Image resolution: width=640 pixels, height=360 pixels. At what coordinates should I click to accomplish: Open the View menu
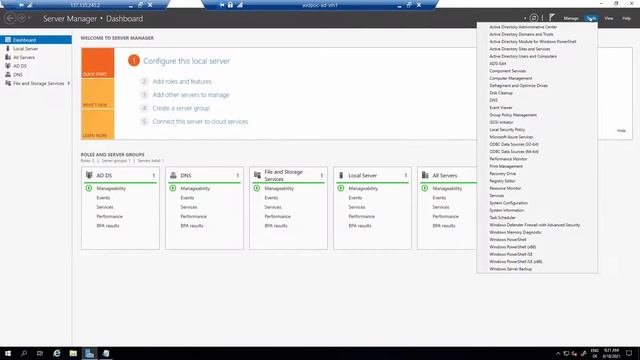[609, 18]
